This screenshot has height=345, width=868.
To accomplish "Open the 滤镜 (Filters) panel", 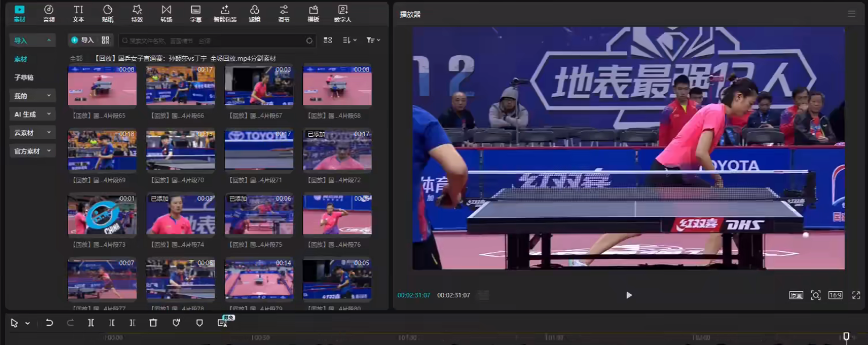I will (255, 14).
